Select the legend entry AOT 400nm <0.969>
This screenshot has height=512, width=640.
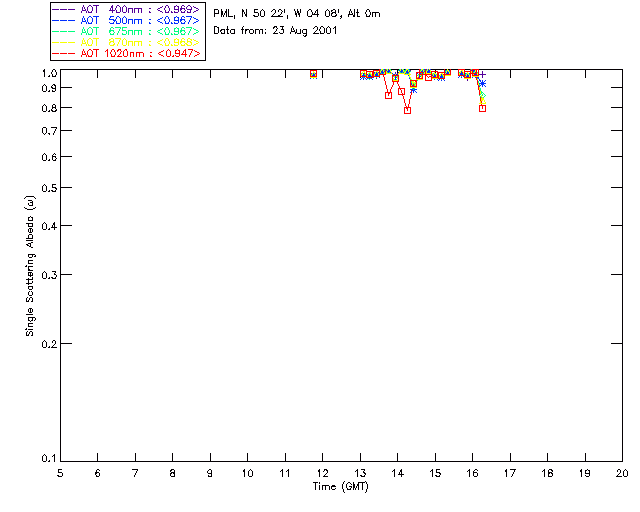[126, 9]
